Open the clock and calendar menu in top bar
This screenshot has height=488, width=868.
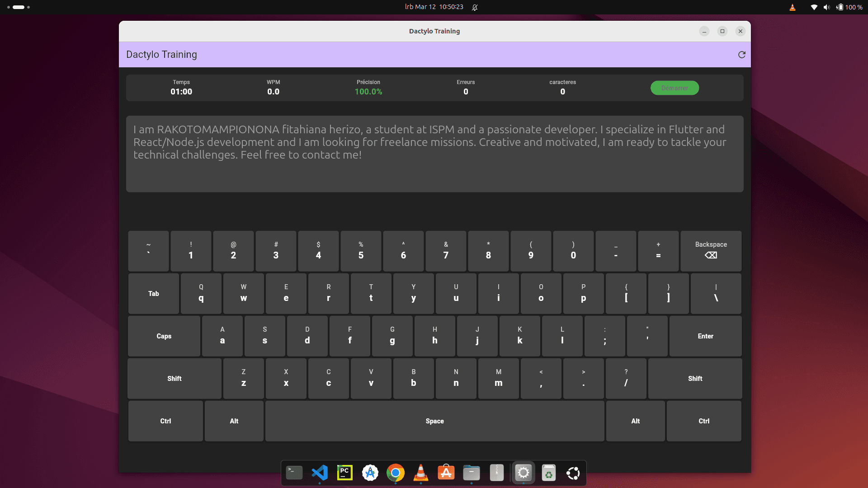point(434,7)
